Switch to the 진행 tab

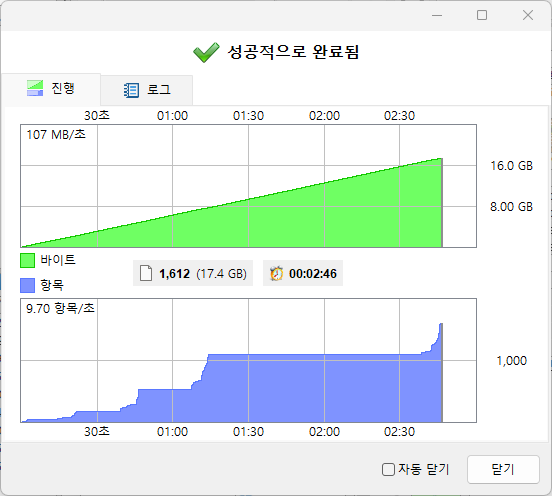click(51, 89)
